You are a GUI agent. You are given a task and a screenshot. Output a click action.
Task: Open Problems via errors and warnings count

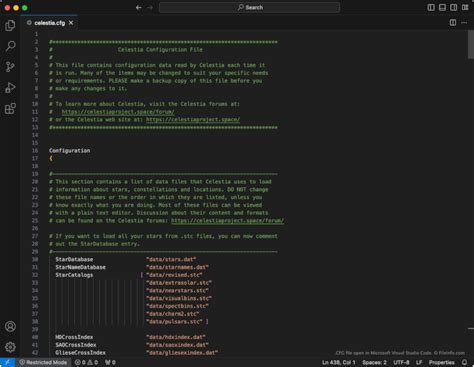tap(86, 362)
